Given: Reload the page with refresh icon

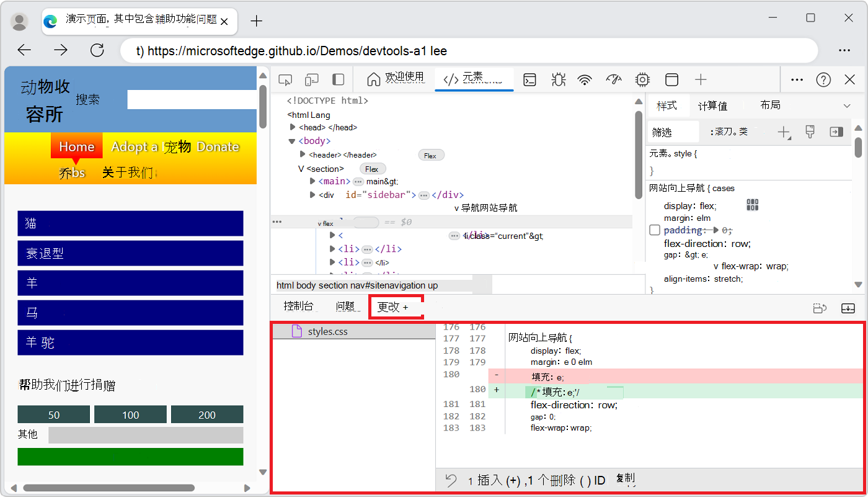Looking at the screenshot, I should point(97,50).
